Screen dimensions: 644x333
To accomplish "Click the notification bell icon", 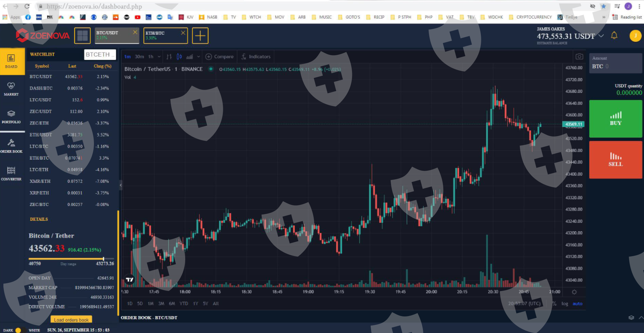I will (614, 36).
